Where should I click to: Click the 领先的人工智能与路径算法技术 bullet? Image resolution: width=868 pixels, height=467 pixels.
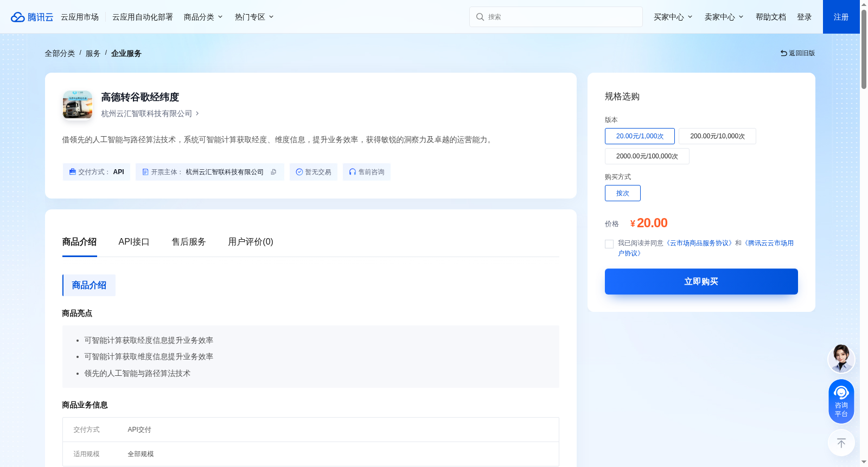[137, 373]
